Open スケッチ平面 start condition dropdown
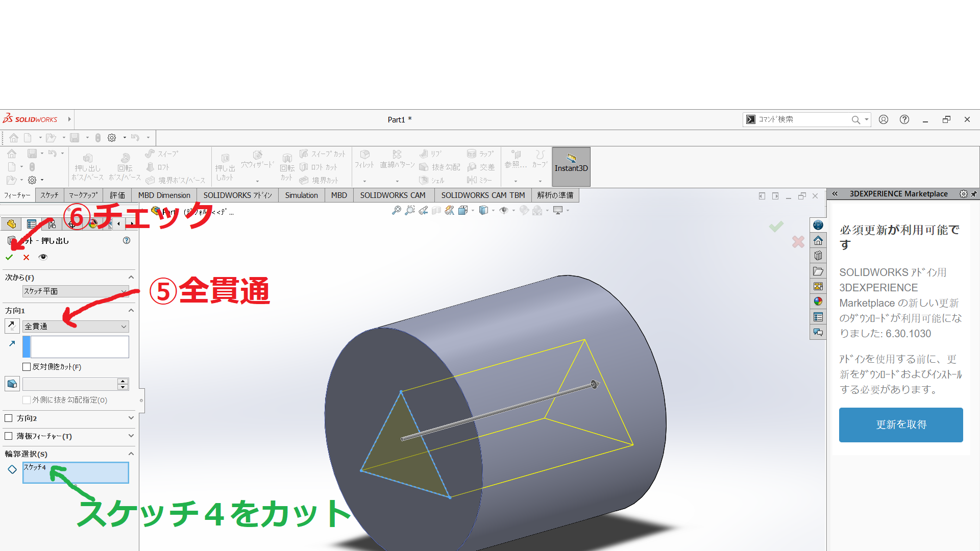The width and height of the screenshot is (980, 551). pyautogui.click(x=76, y=291)
